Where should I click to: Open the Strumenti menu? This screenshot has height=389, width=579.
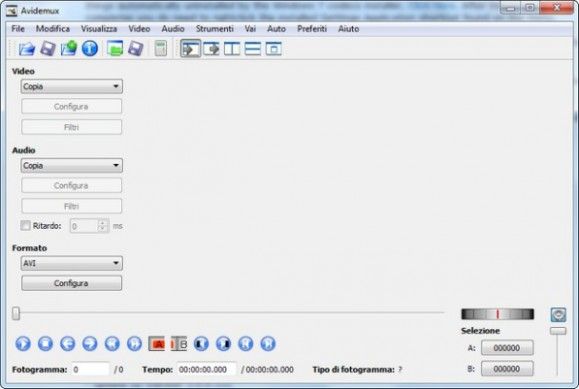point(215,29)
